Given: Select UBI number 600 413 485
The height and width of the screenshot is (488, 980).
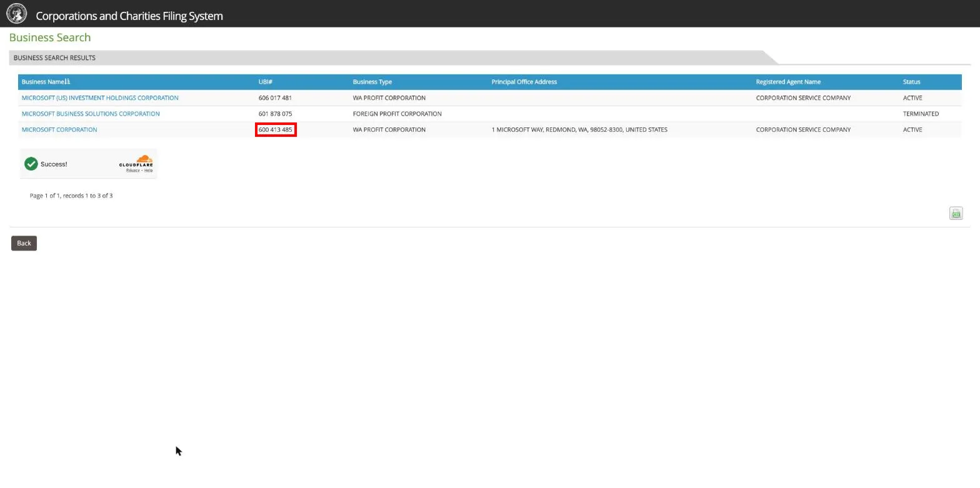Looking at the screenshot, I should tap(276, 130).
